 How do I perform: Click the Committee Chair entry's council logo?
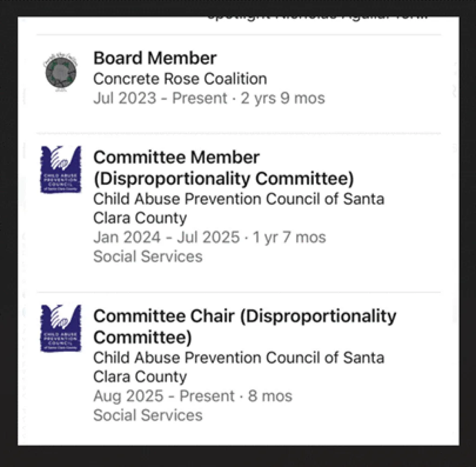tap(60, 328)
